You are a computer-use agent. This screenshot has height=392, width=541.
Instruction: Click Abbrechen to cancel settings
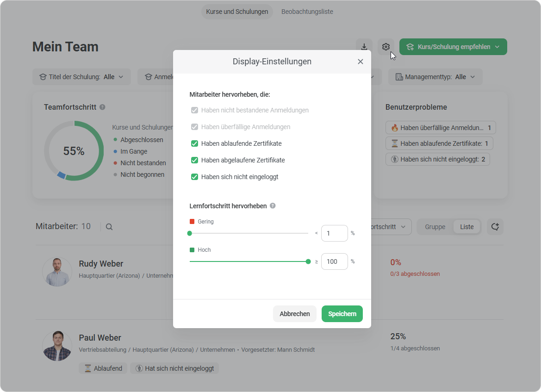click(294, 314)
